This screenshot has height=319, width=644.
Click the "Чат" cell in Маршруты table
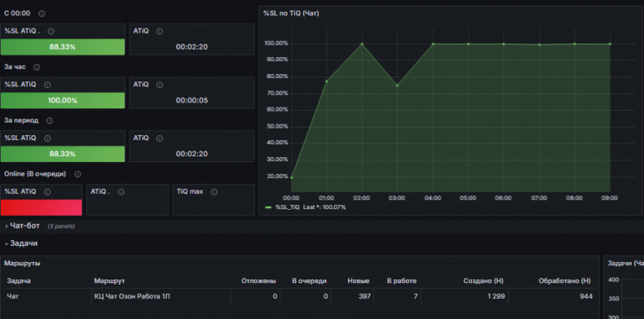pyautogui.click(x=13, y=296)
